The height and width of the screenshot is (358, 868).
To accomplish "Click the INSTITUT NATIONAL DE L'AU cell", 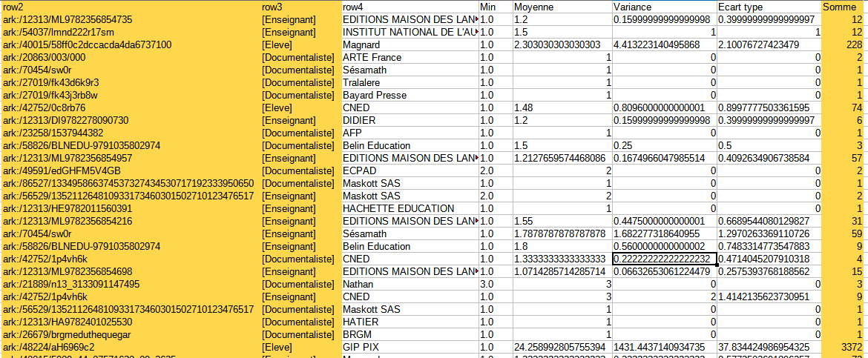I will [x=409, y=32].
